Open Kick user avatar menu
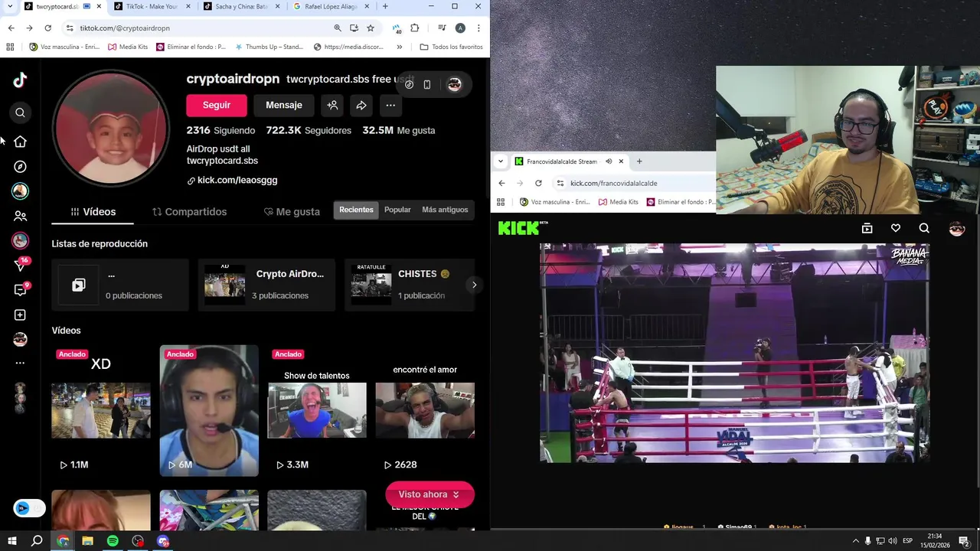 tap(956, 228)
